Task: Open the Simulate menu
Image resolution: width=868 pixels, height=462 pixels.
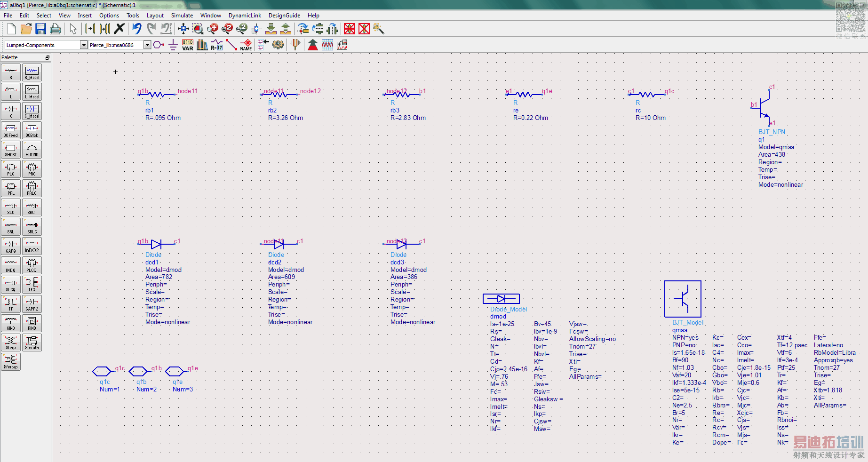Action: coord(182,16)
